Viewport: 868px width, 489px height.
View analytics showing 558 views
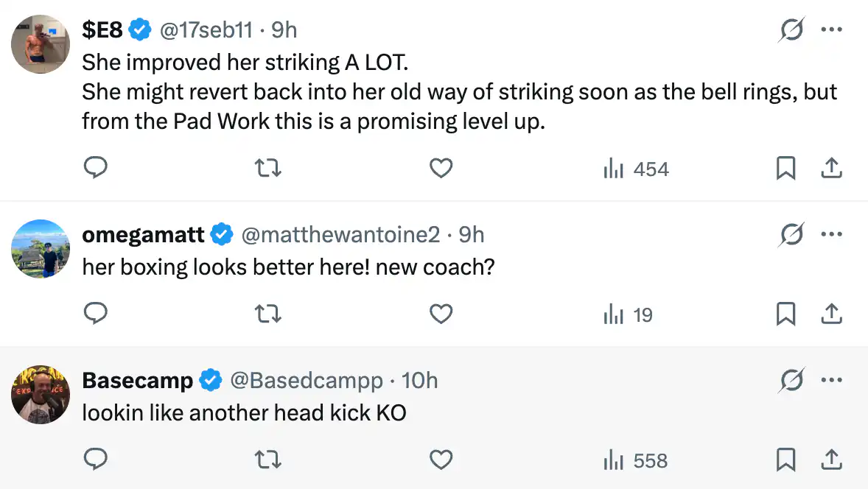coord(636,460)
